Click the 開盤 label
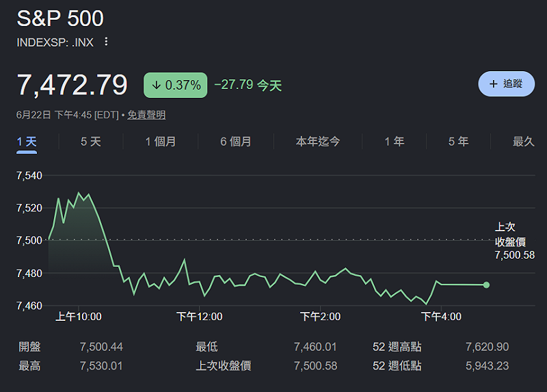547x392 pixels. pyautogui.click(x=29, y=347)
